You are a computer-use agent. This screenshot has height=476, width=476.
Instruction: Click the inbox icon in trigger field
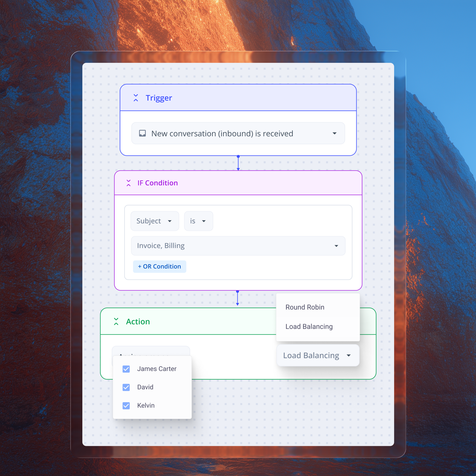(x=142, y=133)
